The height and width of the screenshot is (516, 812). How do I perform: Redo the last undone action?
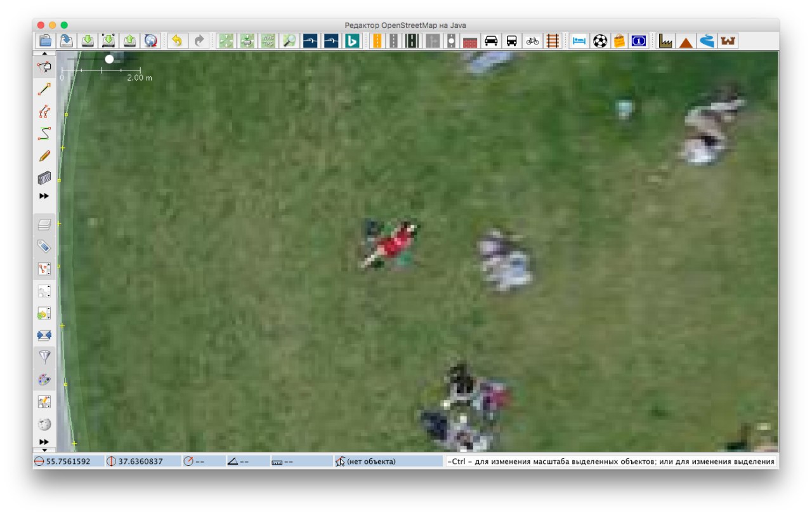[x=199, y=41]
